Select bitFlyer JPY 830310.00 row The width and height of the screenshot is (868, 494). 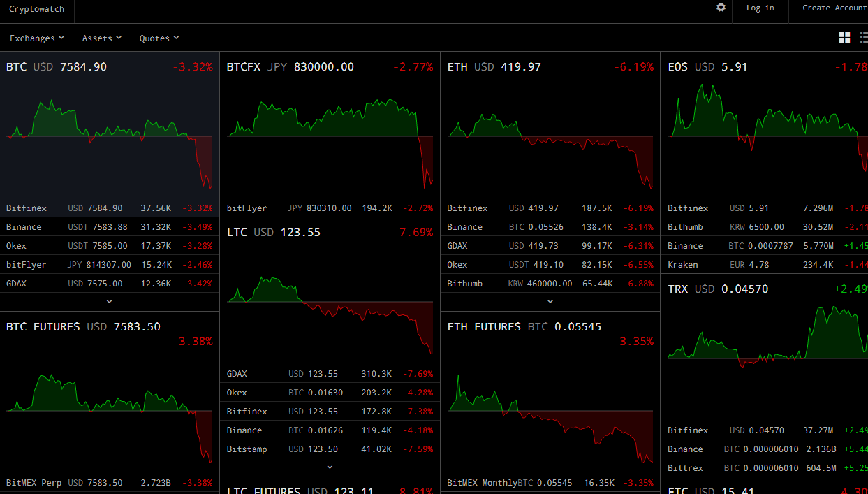point(330,208)
